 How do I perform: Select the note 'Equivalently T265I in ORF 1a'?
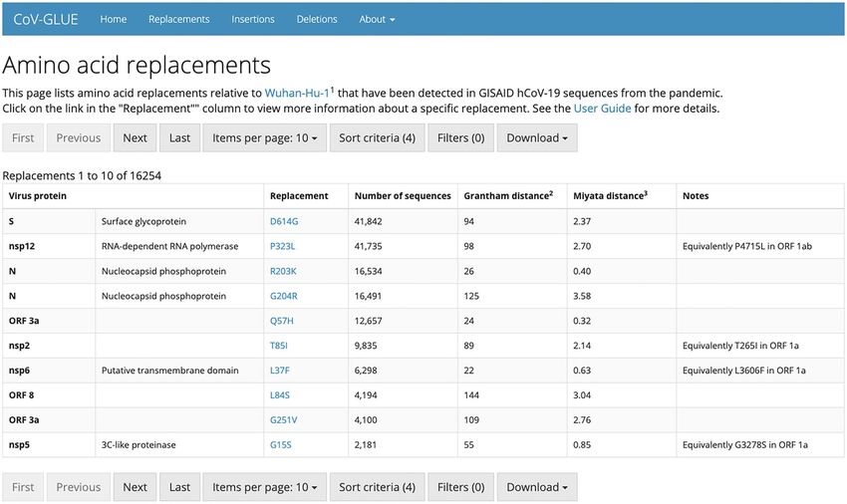pyautogui.click(x=740, y=346)
